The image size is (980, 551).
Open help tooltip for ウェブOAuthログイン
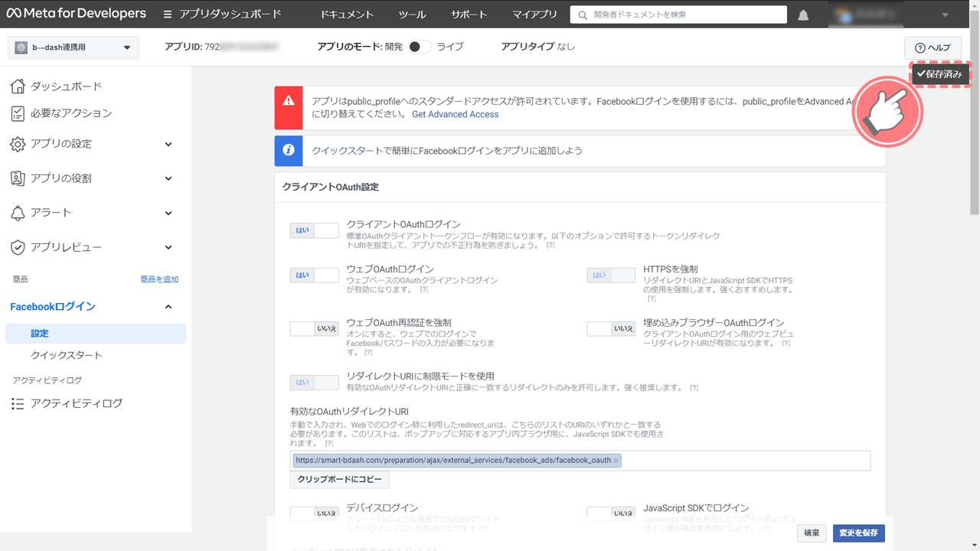point(424,290)
